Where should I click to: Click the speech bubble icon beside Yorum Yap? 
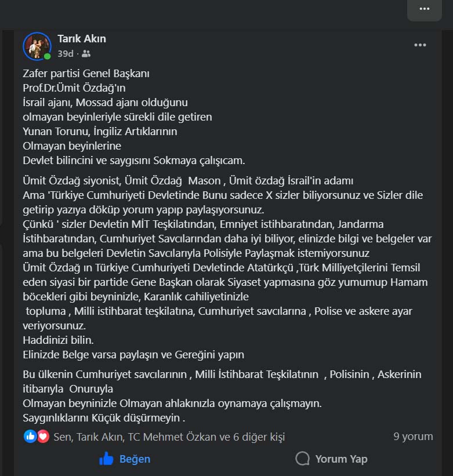[x=302, y=459]
